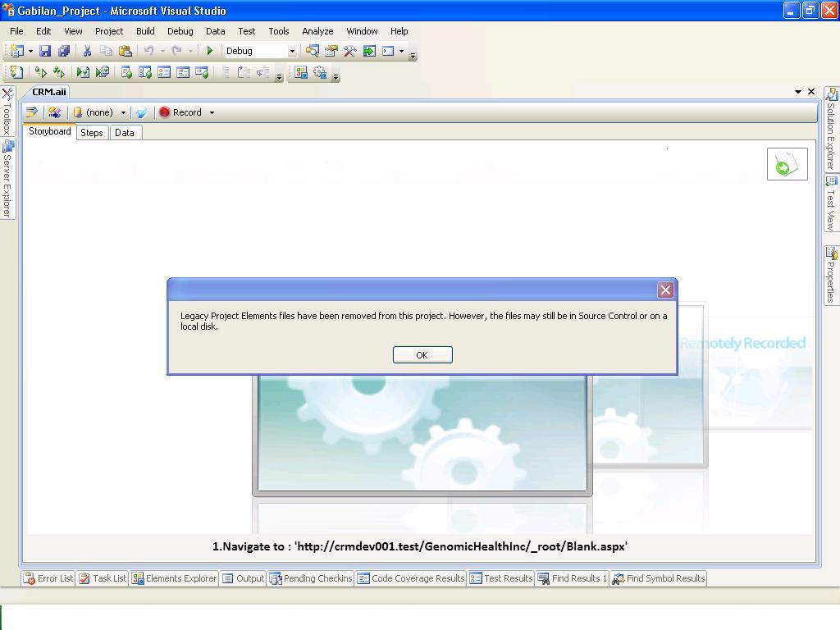Click the Command Window toolbar icon

(388, 51)
